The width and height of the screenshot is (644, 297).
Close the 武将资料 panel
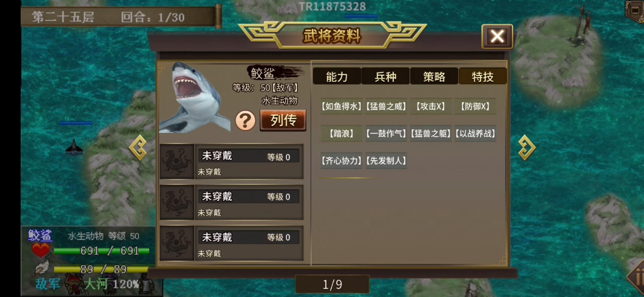point(497,36)
